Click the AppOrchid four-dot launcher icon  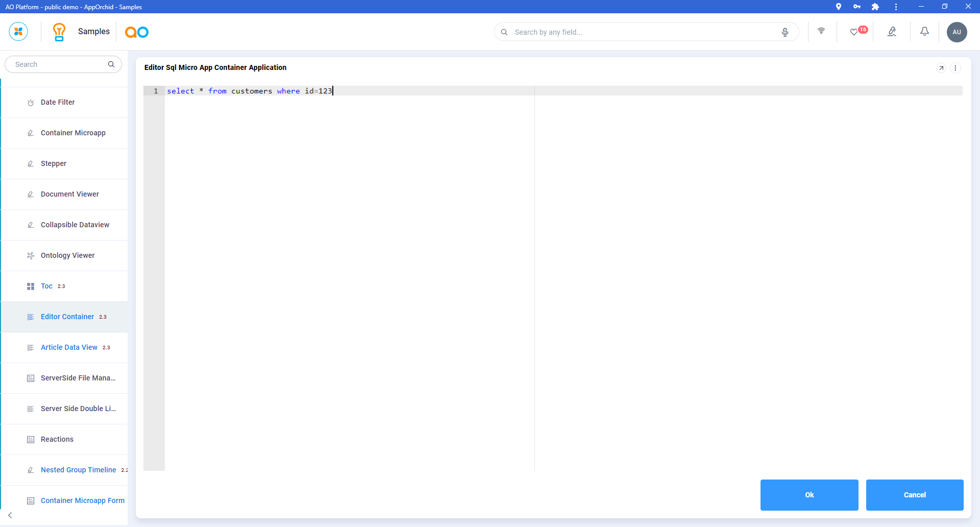pos(18,32)
